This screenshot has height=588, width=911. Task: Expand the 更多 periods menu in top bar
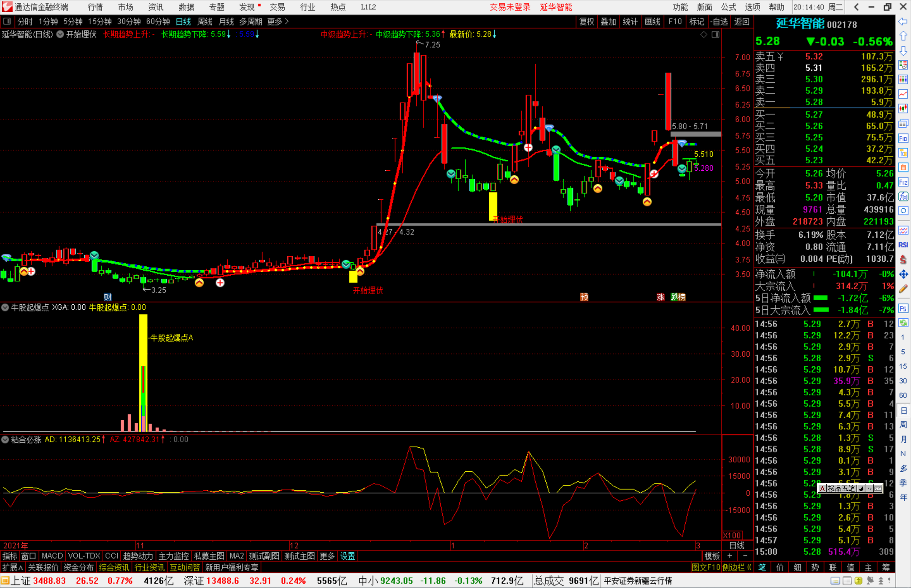pos(278,21)
